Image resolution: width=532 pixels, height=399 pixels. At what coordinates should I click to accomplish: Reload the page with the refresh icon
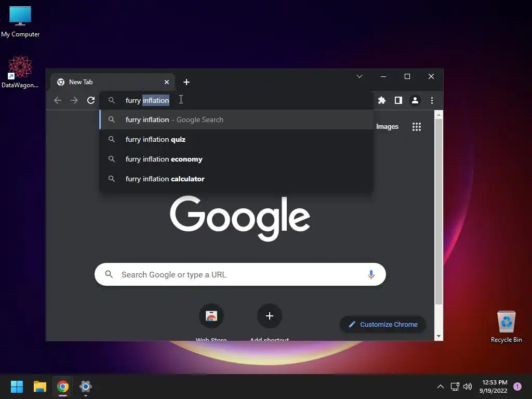pyautogui.click(x=90, y=100)
